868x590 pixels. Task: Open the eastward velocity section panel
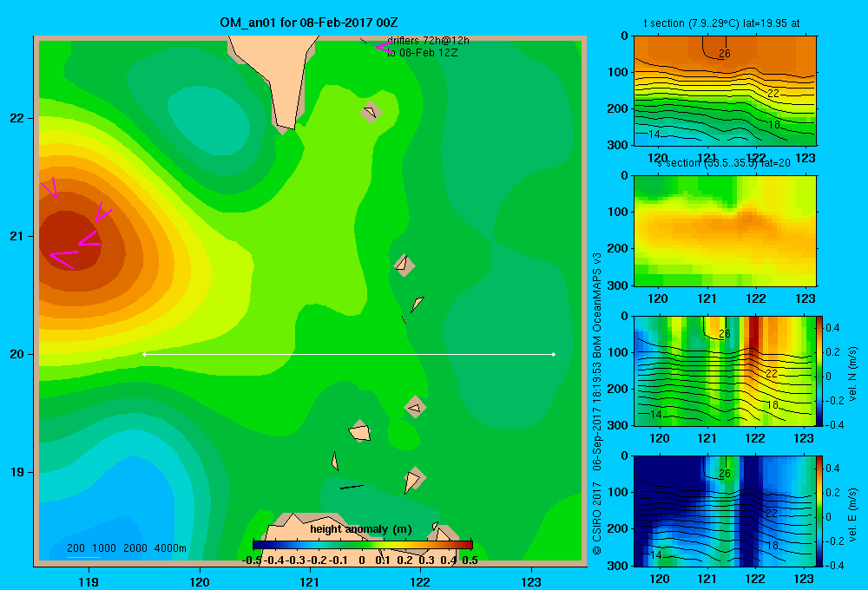point(725,510)
